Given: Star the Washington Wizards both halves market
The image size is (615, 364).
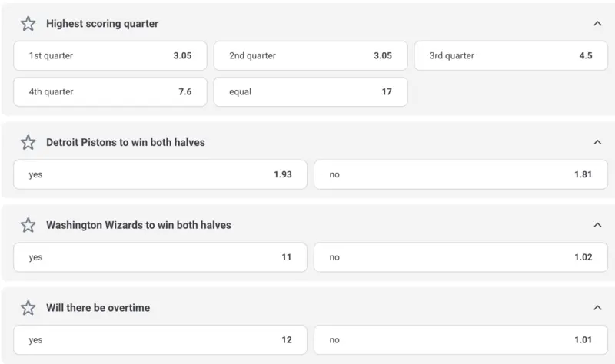Looking at the screenshot, I should [x=28, y=225].
